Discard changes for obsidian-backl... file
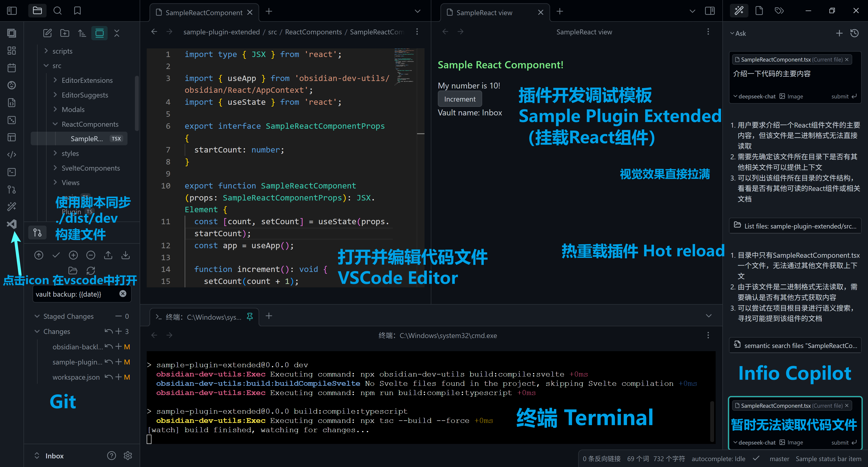 [108, 347]
